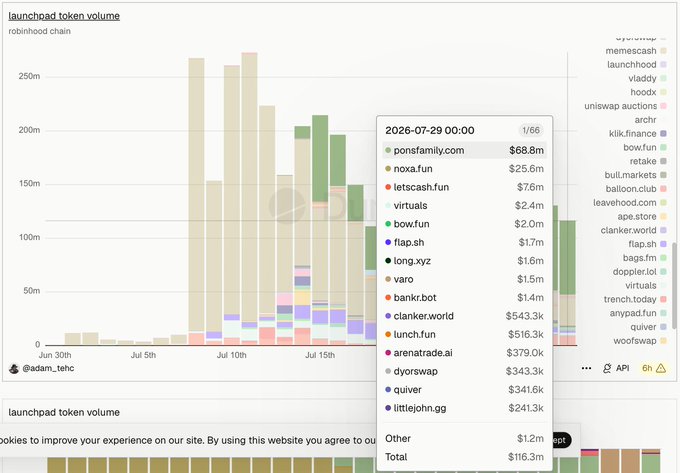Click the ponsfamily.com row in the tooltip

click(464, 150)
